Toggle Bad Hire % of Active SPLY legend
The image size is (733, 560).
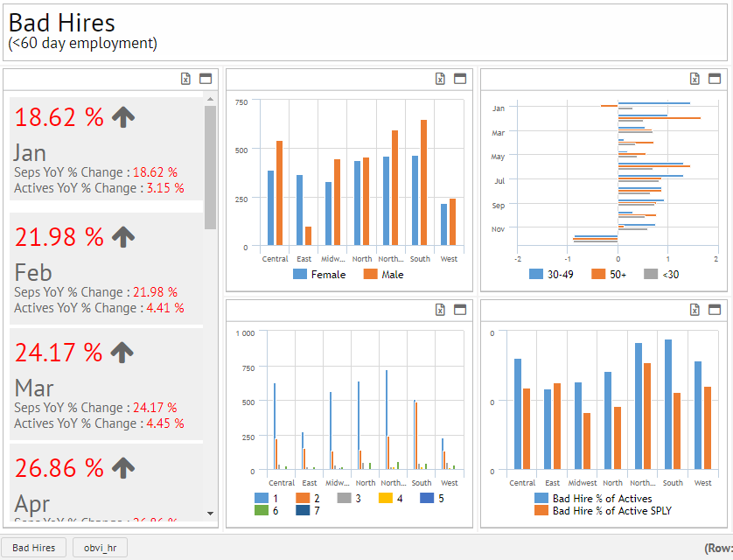pos(603,511)
